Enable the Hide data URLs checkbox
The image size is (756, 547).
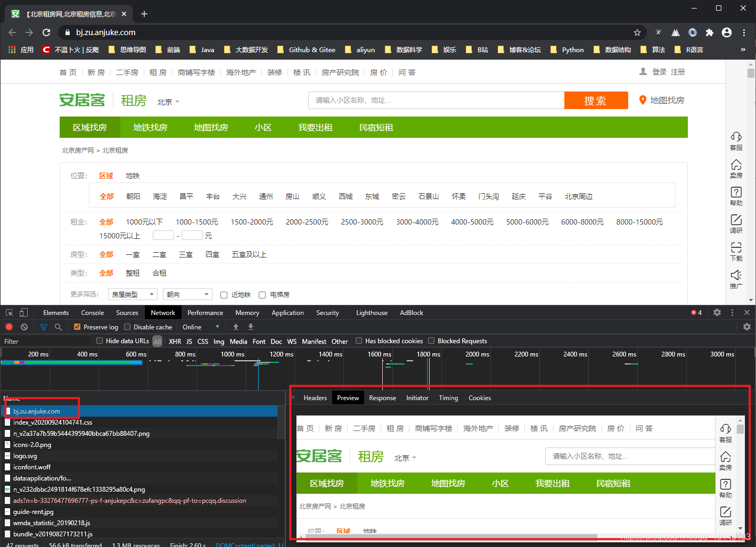pyautogui.click(x=100, y=341)
